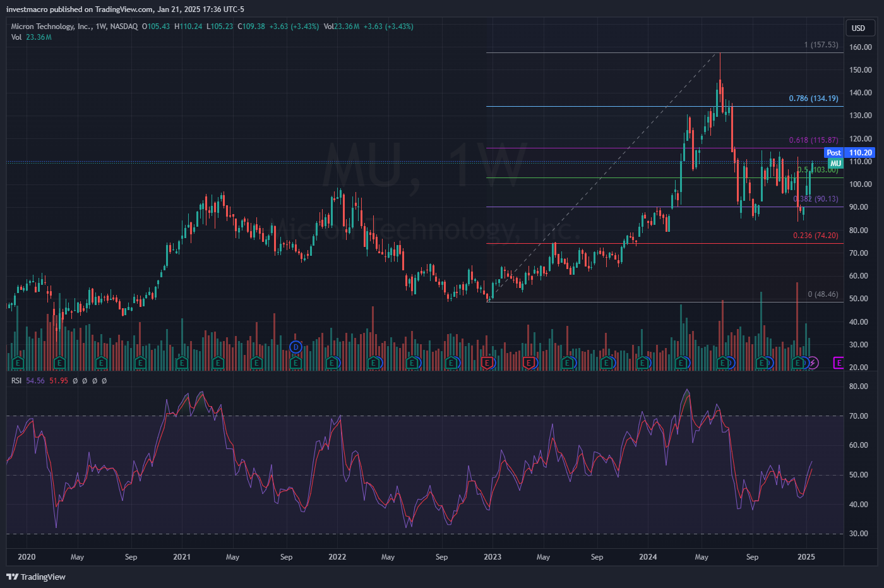Click the NASDAQ exchange label
The image size is (884, 588).
[124, 27]
